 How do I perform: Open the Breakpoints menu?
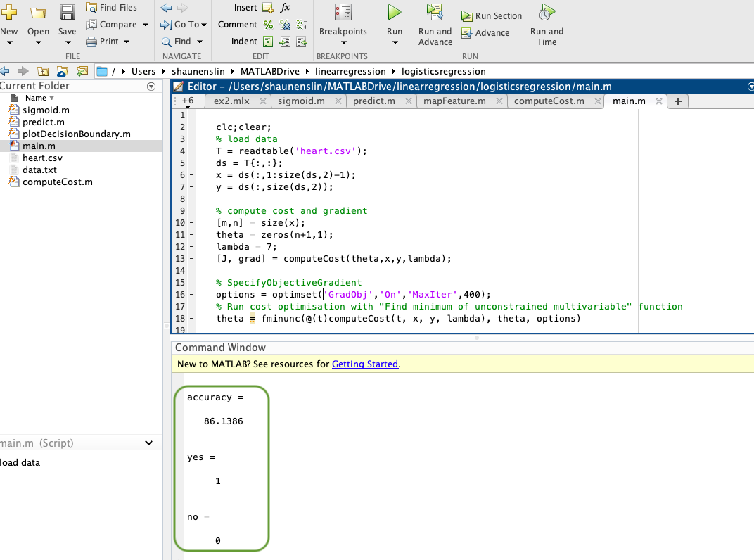tap(343, 24)
